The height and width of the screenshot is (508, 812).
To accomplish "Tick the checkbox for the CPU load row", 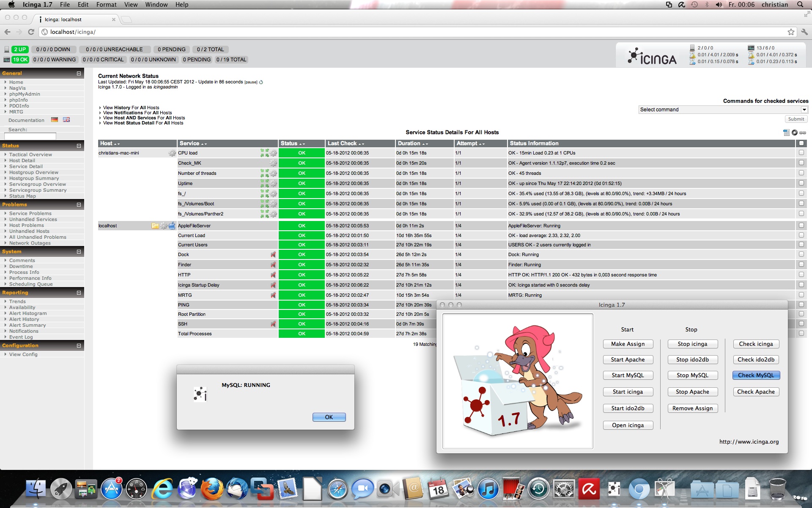I will coord(801,153).
